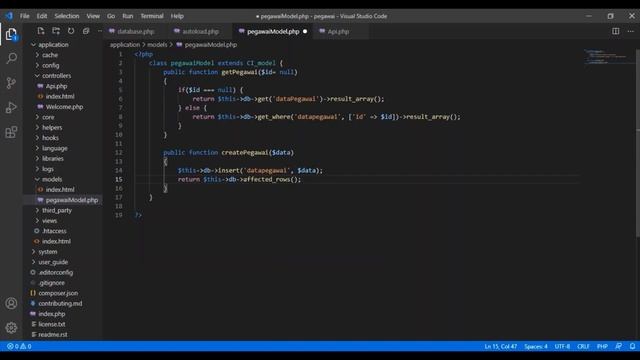Open the Accounts menu icon
The height and width of the screenshot is (360, 640).
click(x=11, y=303)
